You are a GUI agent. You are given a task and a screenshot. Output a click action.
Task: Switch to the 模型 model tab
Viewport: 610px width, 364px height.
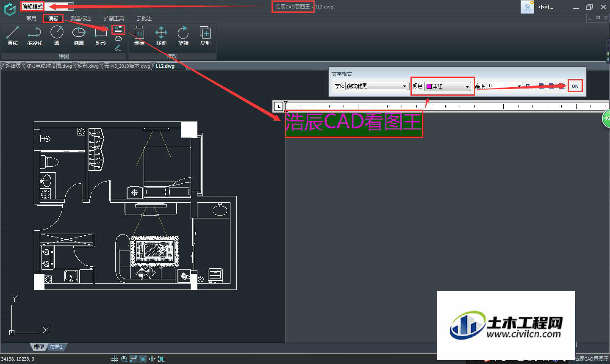[x=39, y=347]
